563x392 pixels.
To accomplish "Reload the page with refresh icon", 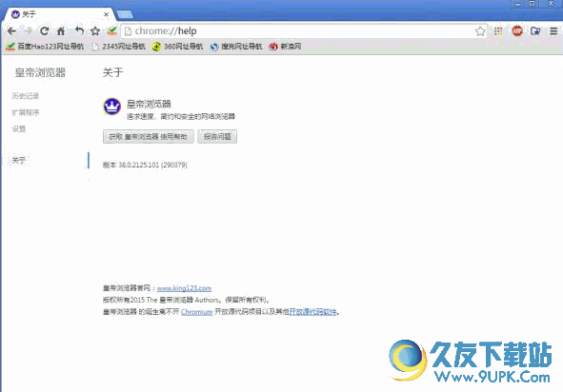I will (x=44, y=31).
